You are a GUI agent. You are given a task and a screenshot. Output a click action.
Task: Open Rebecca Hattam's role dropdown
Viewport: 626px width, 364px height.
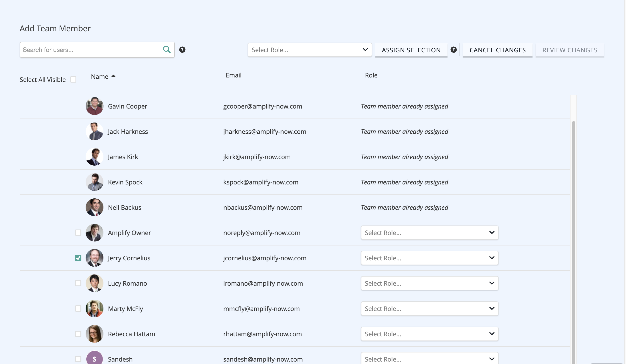[430, 334]
